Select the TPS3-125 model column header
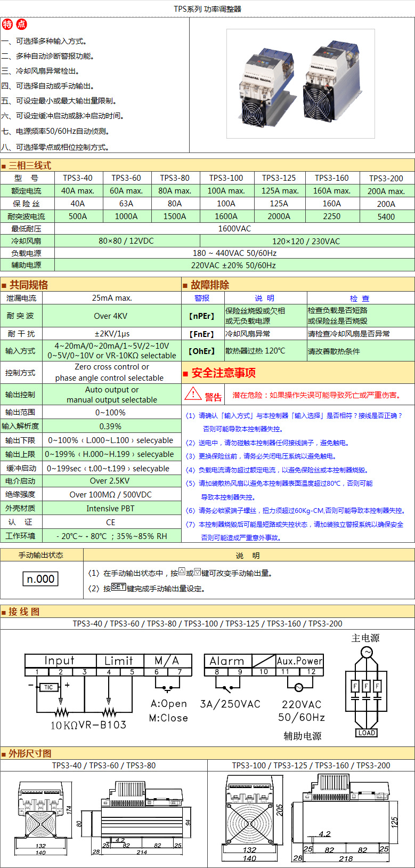 (x=279, y=178)
